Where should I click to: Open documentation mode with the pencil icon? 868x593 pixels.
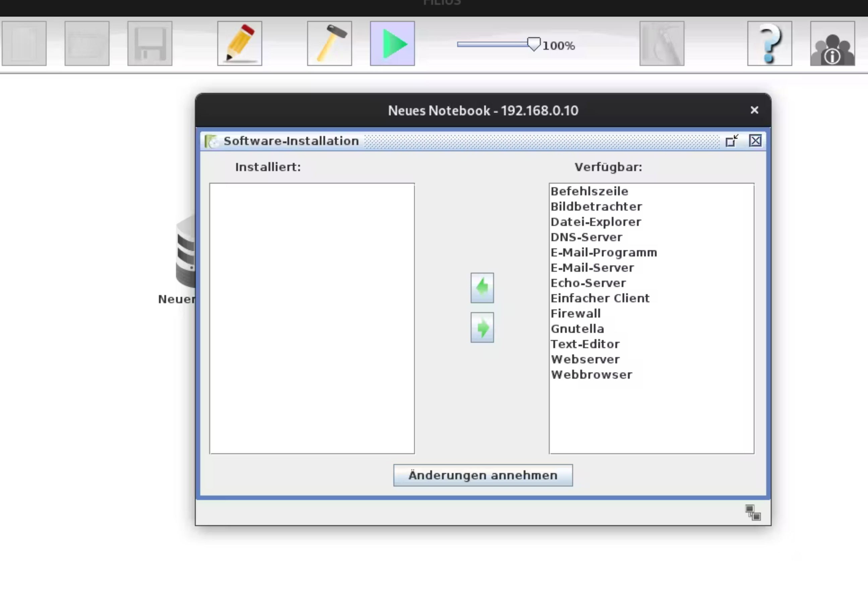click(x=239, y=43)
